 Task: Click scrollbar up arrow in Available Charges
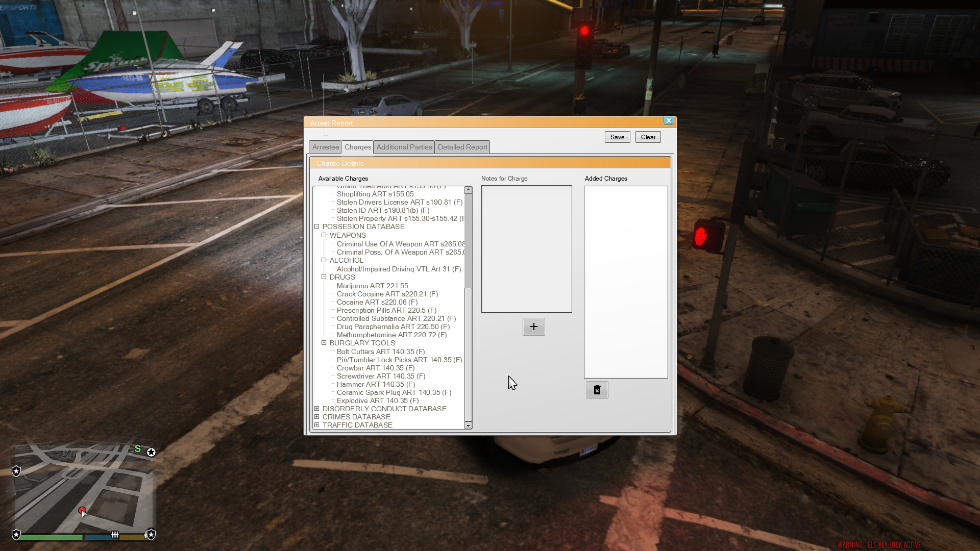(468, 190)
